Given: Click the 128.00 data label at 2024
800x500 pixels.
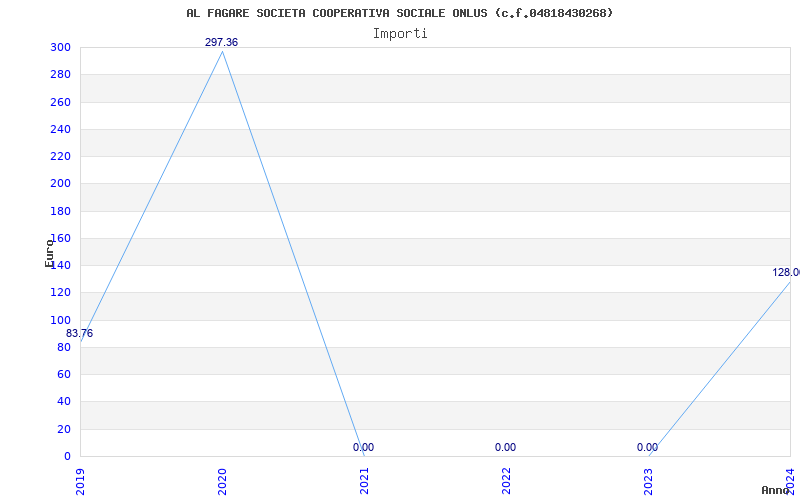Looking at the screenshot, I should click(786, 272).
